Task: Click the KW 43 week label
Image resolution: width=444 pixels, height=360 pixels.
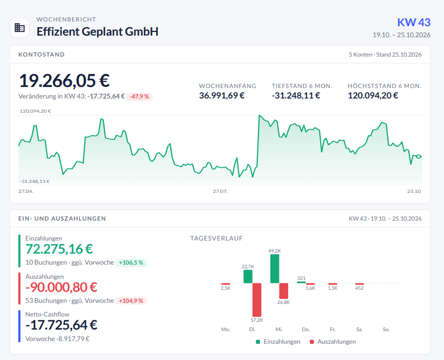Action: click(x=414, y=22)
